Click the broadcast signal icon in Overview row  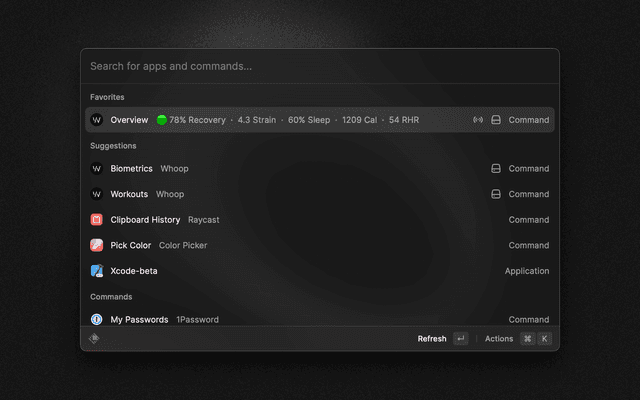pyautogui.click(x=478, y=120)
